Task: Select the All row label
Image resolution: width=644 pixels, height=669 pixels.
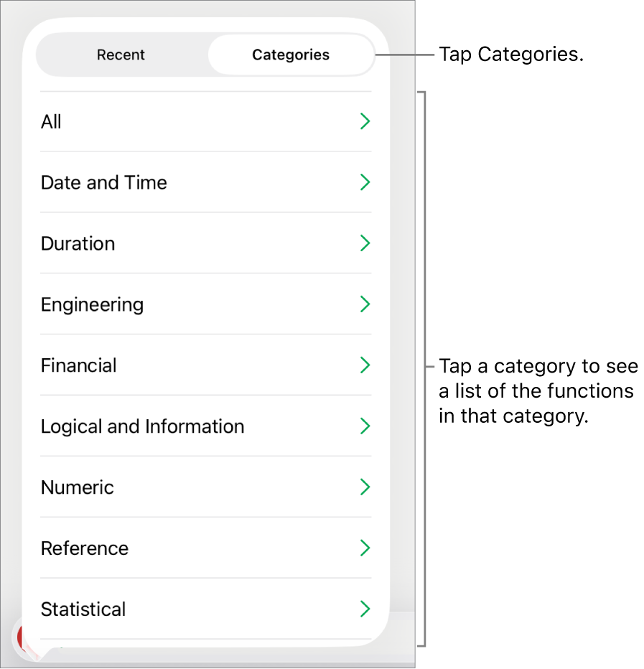Action: coord(51,121)
